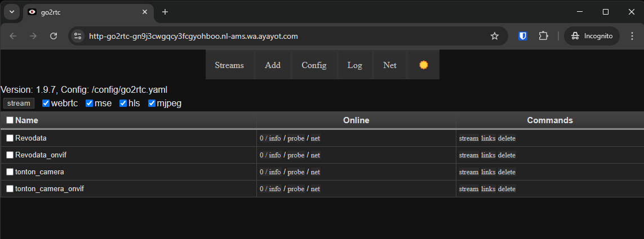Disable the mjpeg checkbox

[152, 103]
